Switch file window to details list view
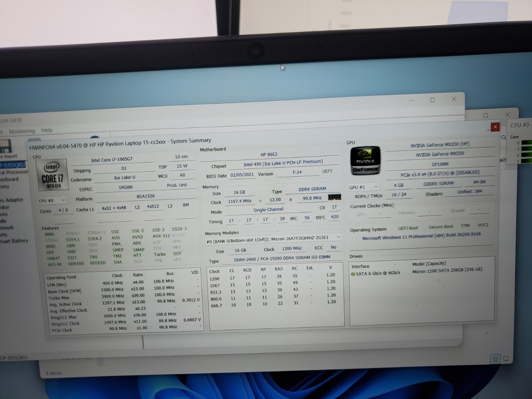The width and height of the screenshot is (532, 399). tap(495, 359)
